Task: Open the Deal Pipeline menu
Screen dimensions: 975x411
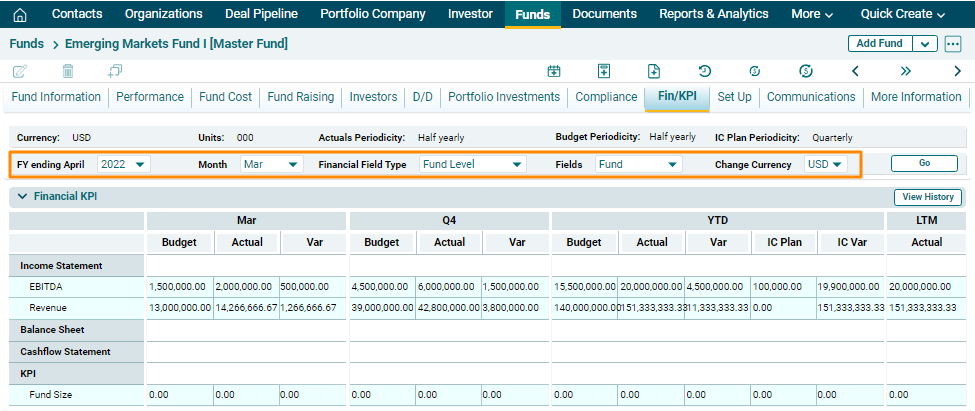Action: (261, 14)
